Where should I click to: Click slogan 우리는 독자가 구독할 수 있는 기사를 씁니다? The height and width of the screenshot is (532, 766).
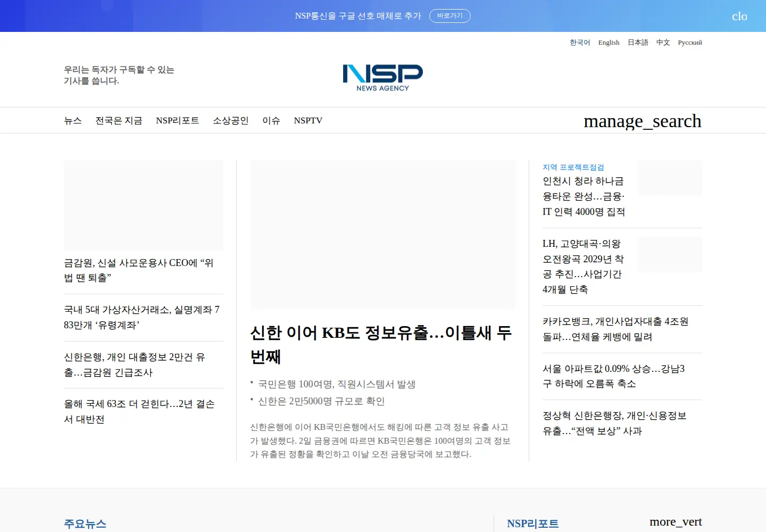pyautogui.click(x=119, y=75)
